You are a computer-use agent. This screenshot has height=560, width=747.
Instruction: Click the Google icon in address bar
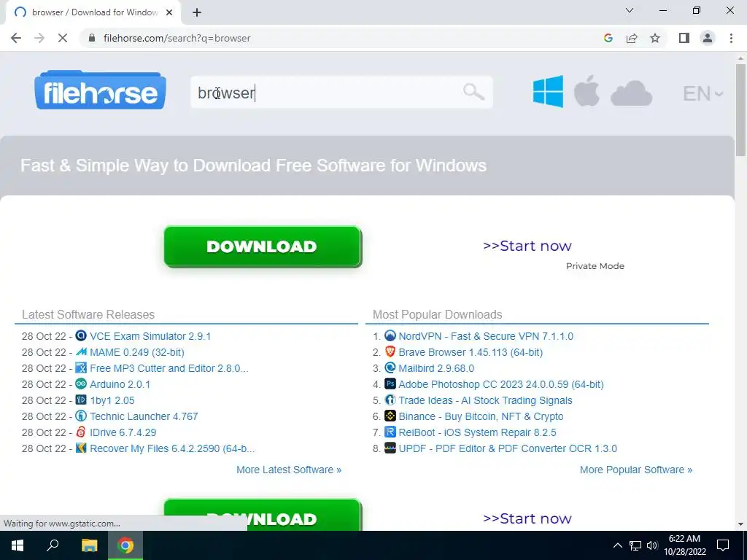pyautogui.click(x=608, y=38)
